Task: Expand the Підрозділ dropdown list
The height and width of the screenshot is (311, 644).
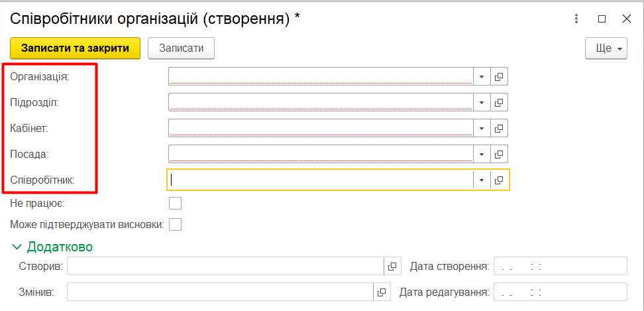Action: pos(482,103)
